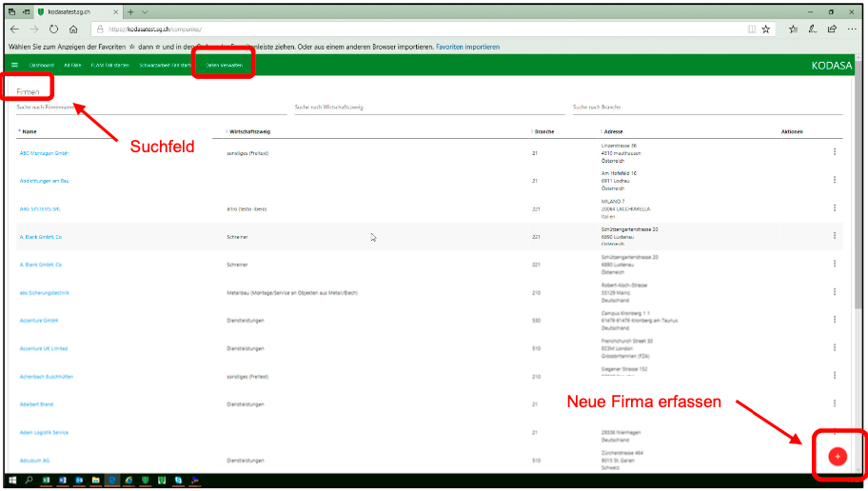Click the Favoriten importieren link
This screenshot has height=491, width=868.
pos(467,46)
